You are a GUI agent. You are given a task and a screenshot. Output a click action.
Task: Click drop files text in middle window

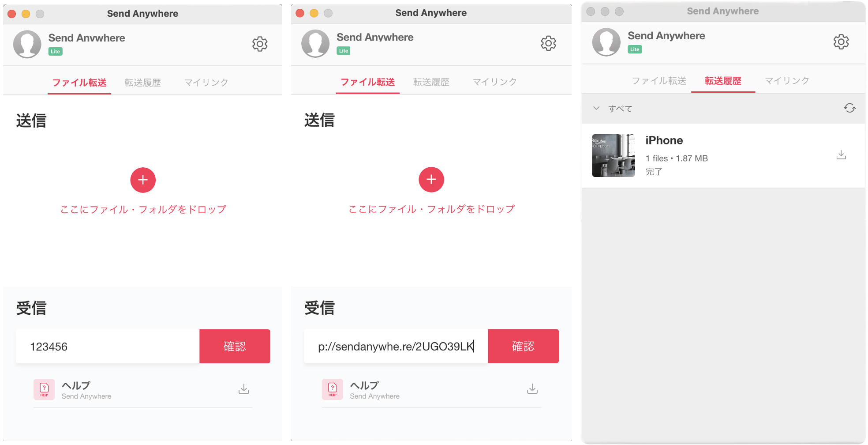(x=431, y=209)
